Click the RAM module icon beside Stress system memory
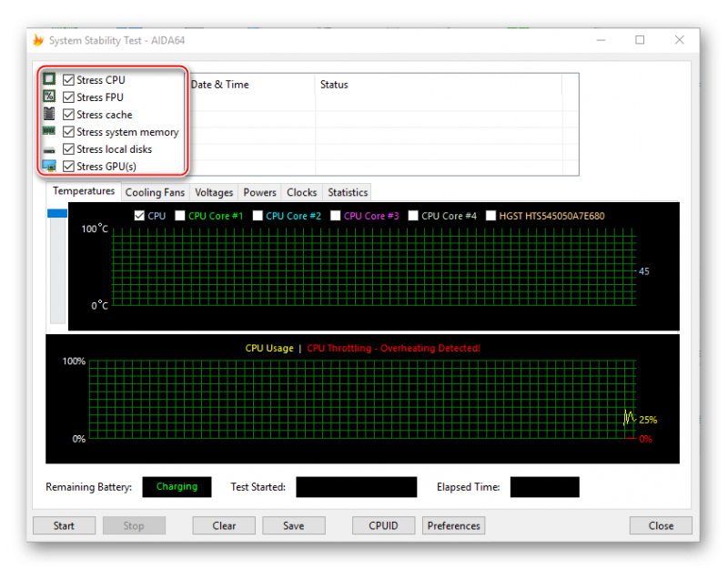 pos(49,131)
